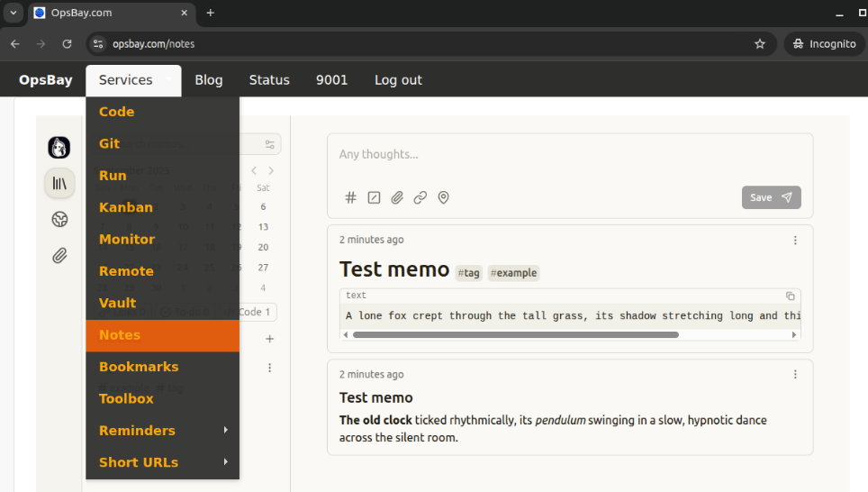Click the paperclip attachment icon in editor
Screen dimensions: 868x492
coord(397,198)
